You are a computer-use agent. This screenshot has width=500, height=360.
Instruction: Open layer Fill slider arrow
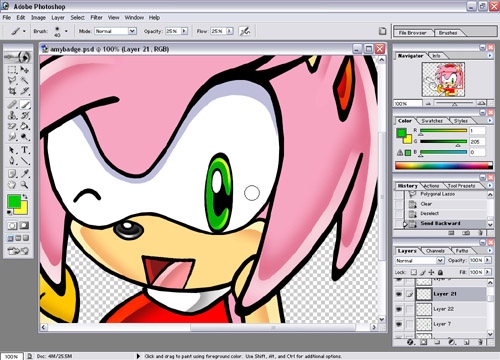(x=488, y=272)
